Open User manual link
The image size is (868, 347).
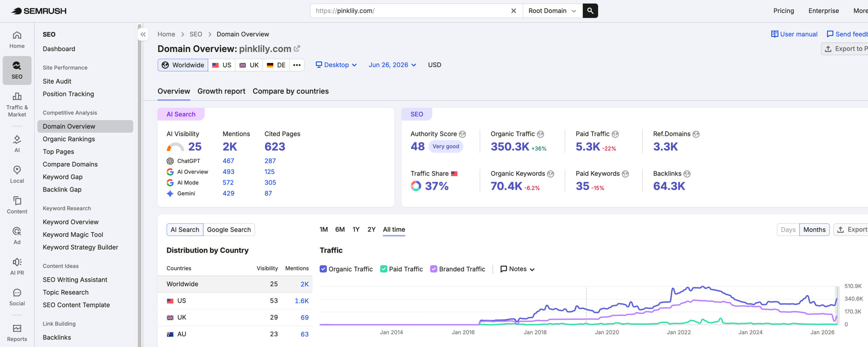tap(794, 34)
